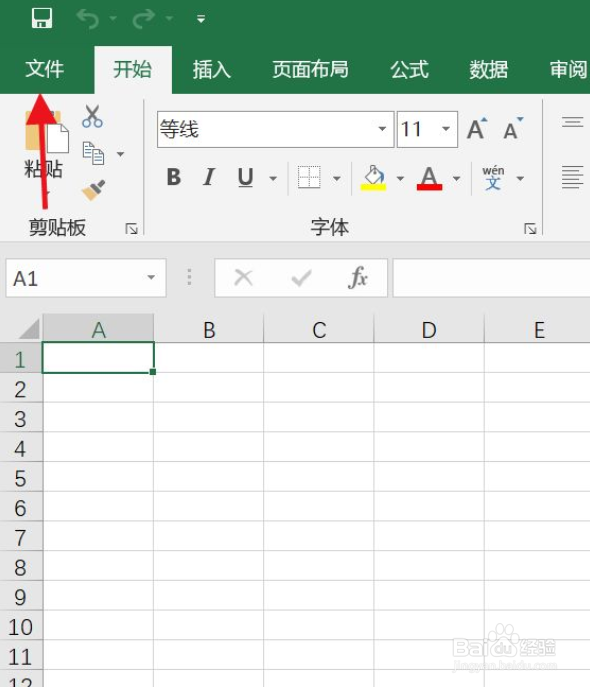Open the 等线 font name dropdown

(382, 129)
